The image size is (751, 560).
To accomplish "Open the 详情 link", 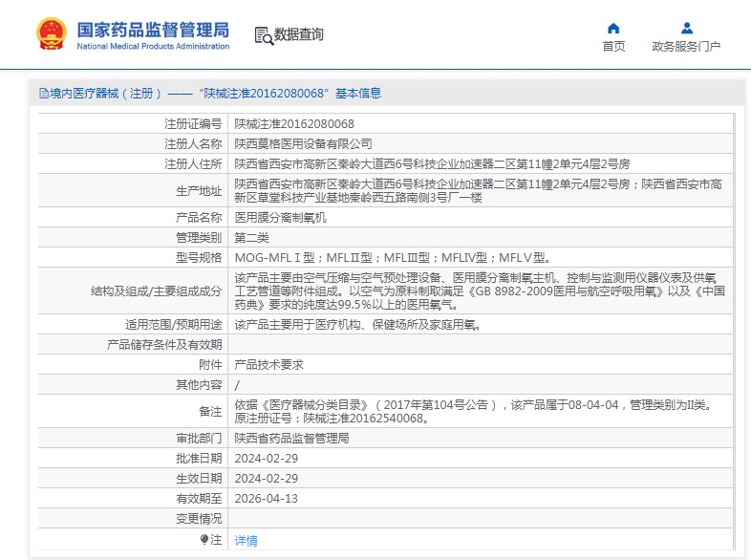I will [x=246, y=540].
